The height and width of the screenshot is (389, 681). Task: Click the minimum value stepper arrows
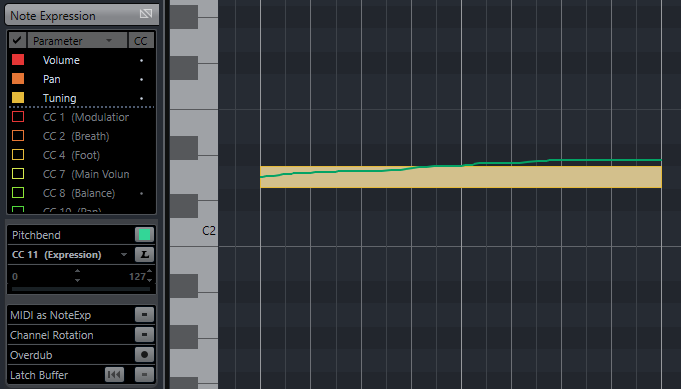tap(77, 276)
